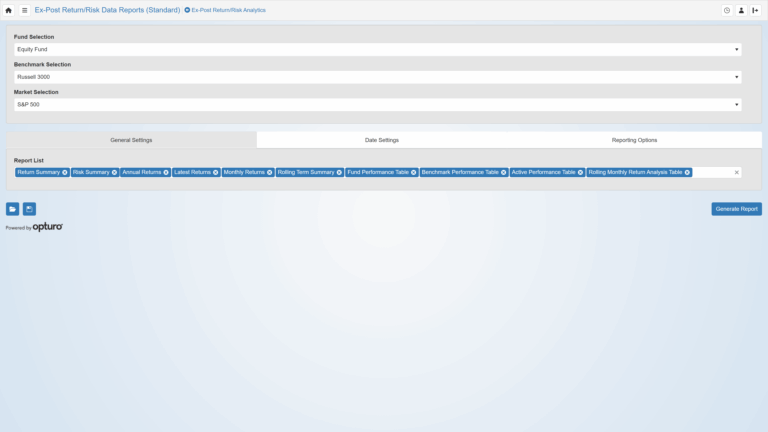Click the logout icon

pyautogui.click(x=755, y=10)
